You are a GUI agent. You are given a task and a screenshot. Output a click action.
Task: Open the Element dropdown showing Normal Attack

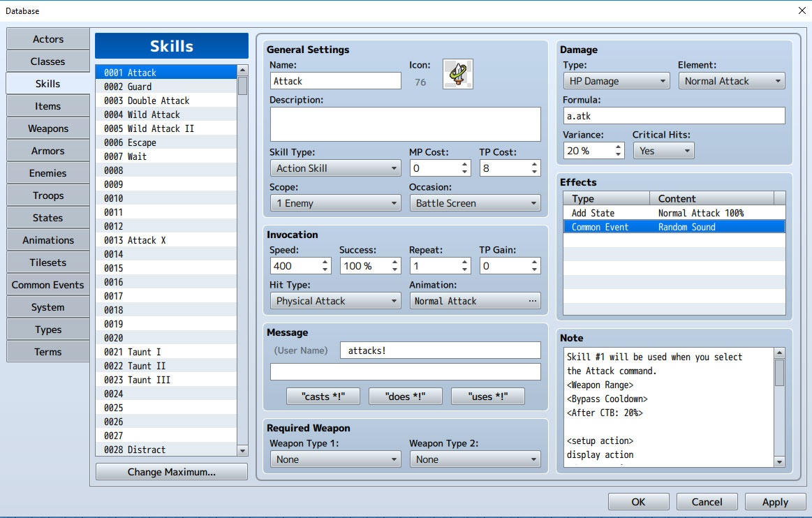pos(732,81)
